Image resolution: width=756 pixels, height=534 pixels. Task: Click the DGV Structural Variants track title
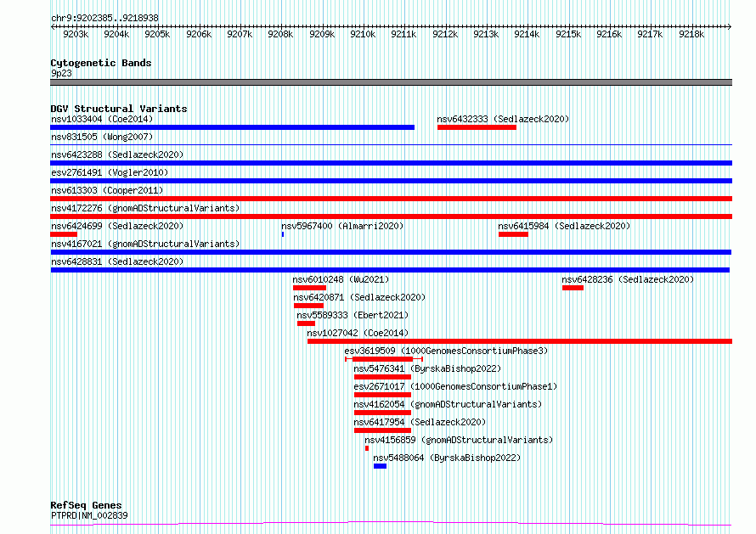click(x=119, y=109)
